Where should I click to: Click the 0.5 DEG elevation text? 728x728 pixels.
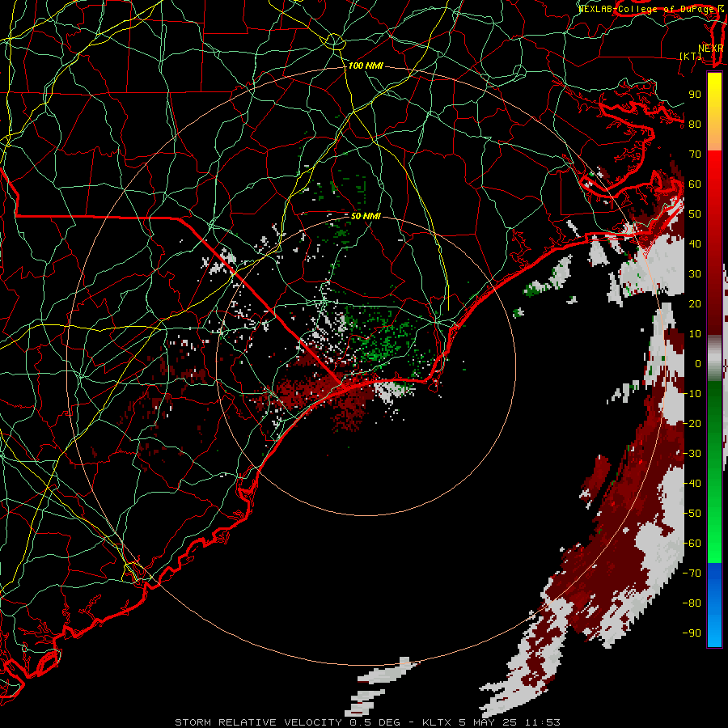(376, 722)
